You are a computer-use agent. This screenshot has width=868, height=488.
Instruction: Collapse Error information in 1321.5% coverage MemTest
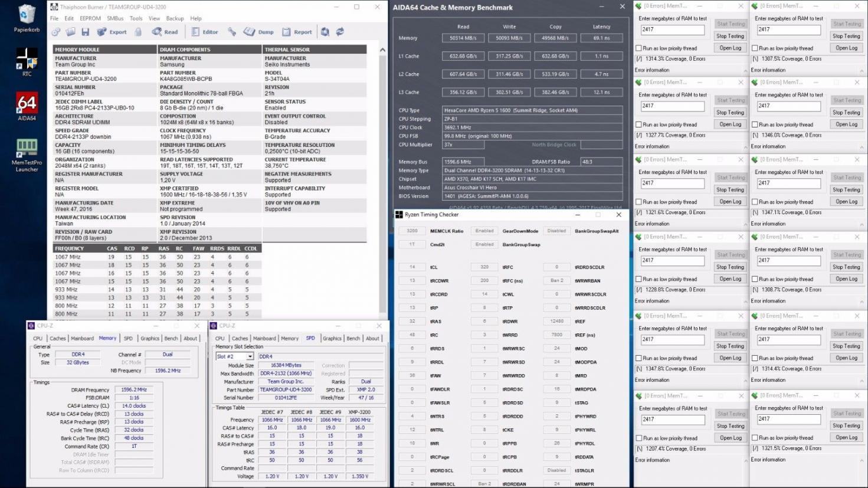pos(862,460)
